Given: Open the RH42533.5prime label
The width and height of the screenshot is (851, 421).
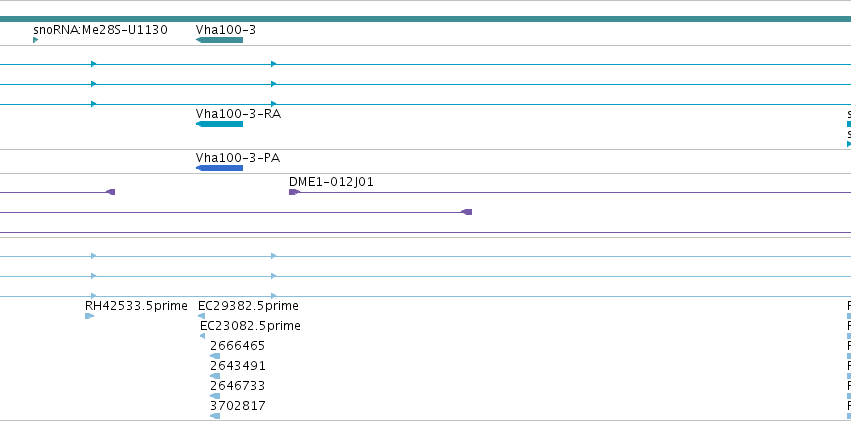Looking at the screenshot, I should [136, 306].
